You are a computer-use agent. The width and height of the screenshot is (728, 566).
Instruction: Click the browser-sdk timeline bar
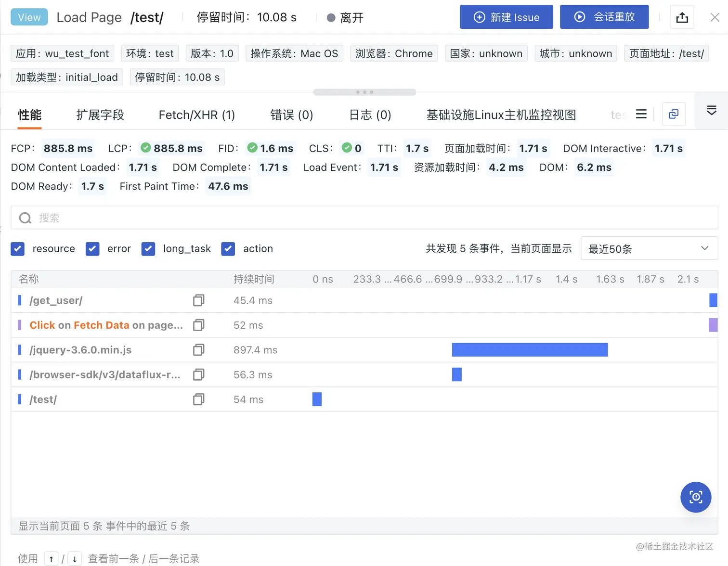coord(457,374)
